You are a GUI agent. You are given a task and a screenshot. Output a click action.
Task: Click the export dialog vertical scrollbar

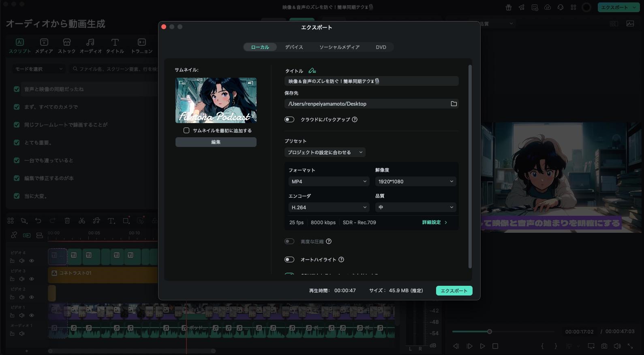click(470, 166)
